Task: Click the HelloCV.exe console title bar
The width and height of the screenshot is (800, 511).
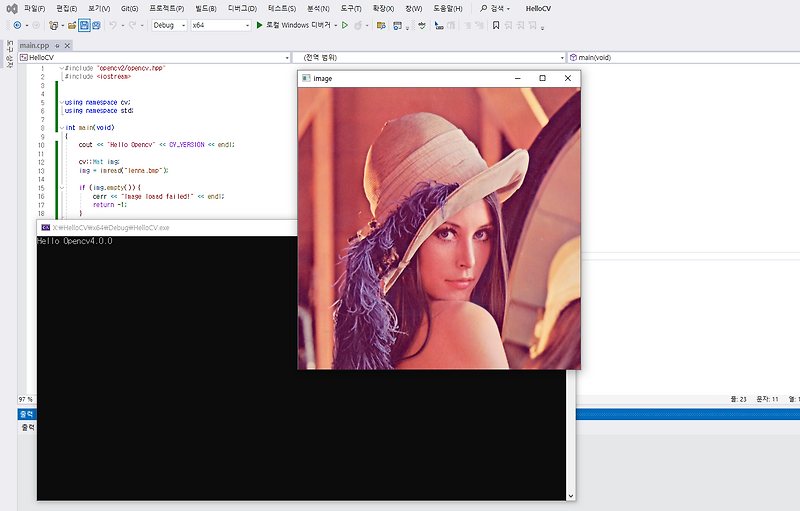Action: pos(167,227)
